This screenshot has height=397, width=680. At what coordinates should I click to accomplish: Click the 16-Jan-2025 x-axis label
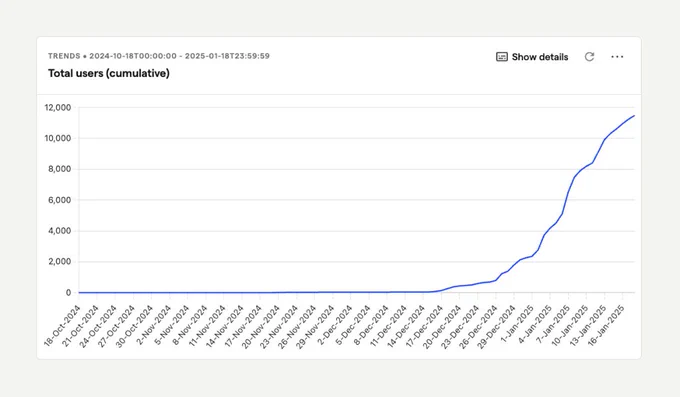(x=606, y=325)
